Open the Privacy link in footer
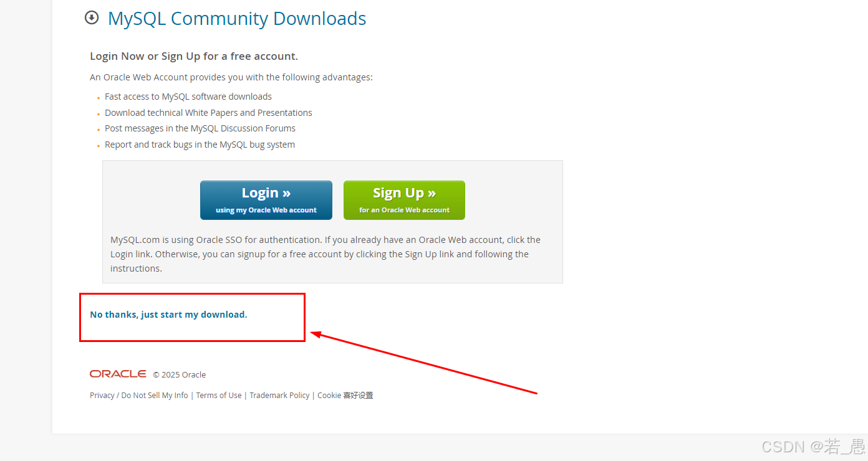The height and width of the screenshot is (461, 868). pos(102,396)
